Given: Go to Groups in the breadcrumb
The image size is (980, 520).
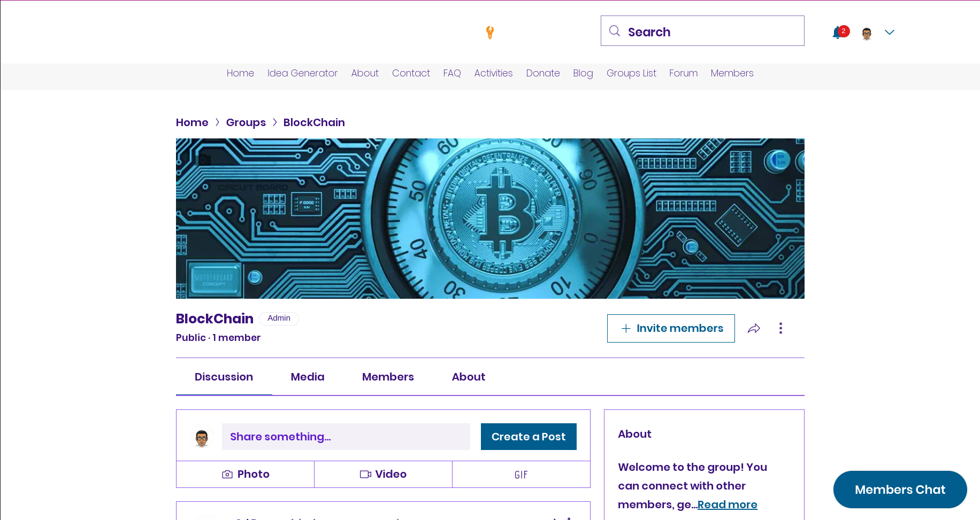Looking at the screenshot, I should pyautogui.click(x=246, y=122).
